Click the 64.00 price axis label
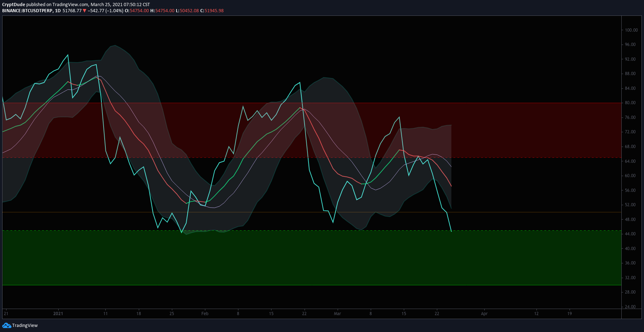Image resolution: width=644 pixels, height=332 pixels. click(x=630, y=161)
